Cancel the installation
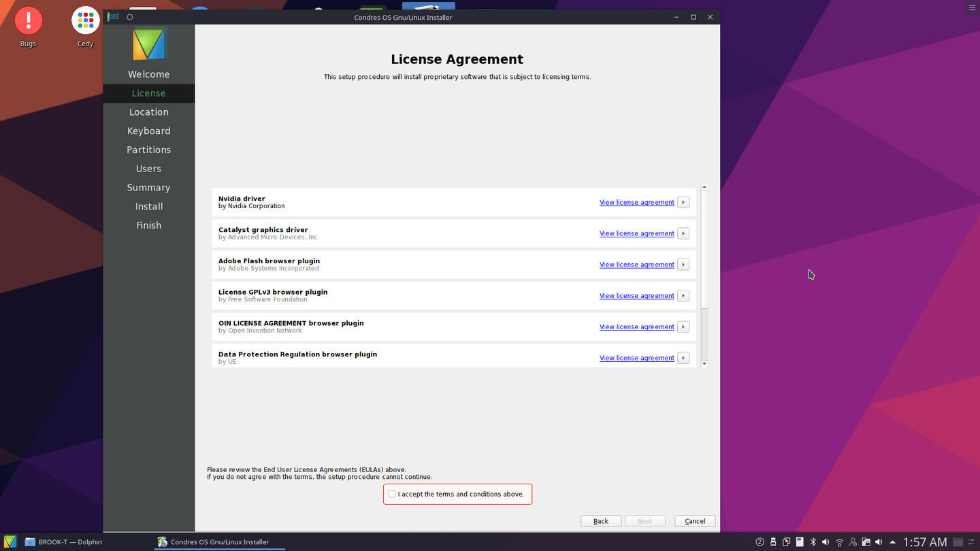 tap(695, 521)
